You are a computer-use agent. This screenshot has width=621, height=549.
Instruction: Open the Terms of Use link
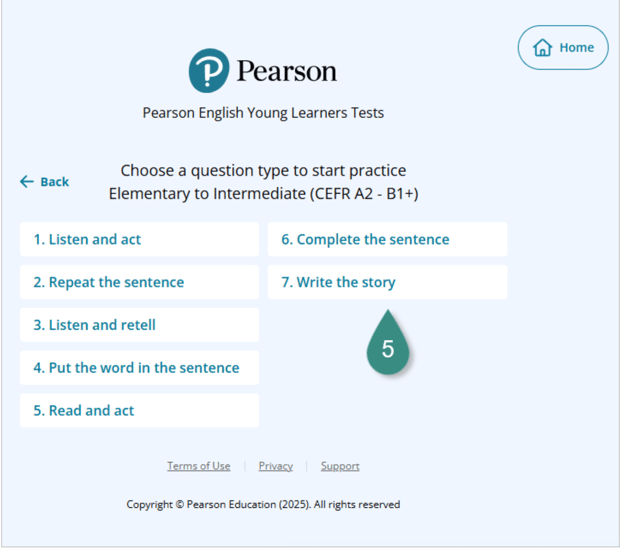pos(198,466)
